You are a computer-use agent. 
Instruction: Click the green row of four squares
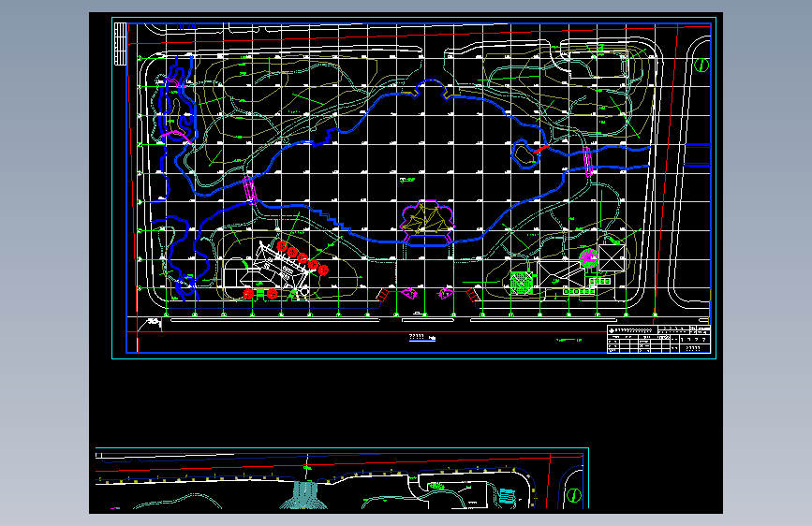600,281
